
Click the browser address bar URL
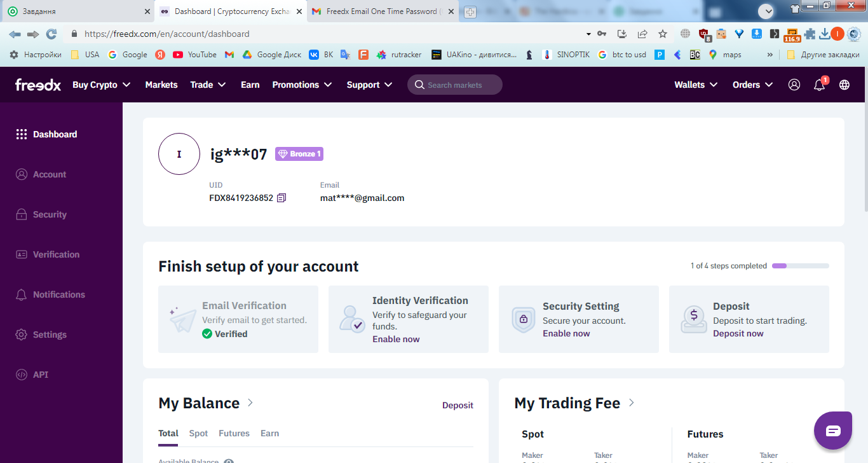pos(166,34)
